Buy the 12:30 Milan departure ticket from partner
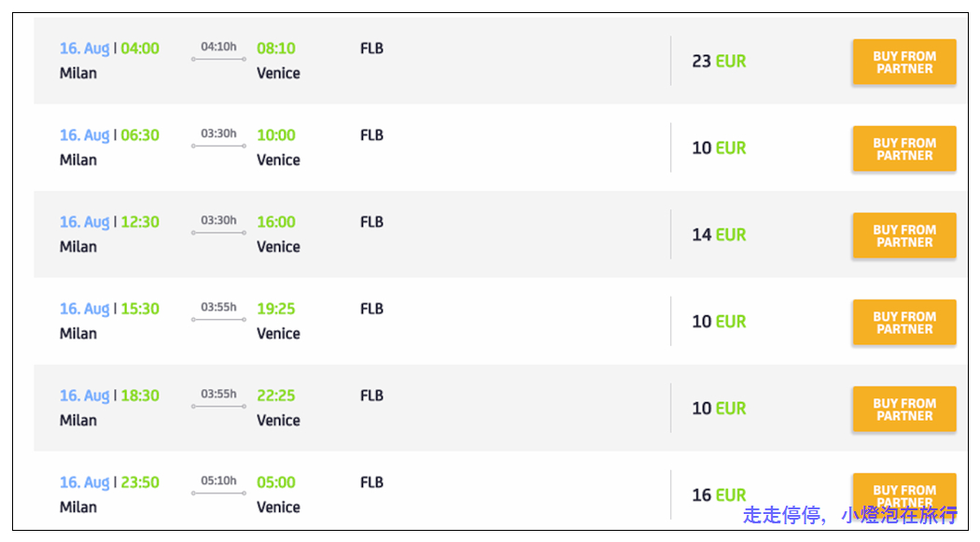Viewport: 980px width, 542px height. coord(904,235)
